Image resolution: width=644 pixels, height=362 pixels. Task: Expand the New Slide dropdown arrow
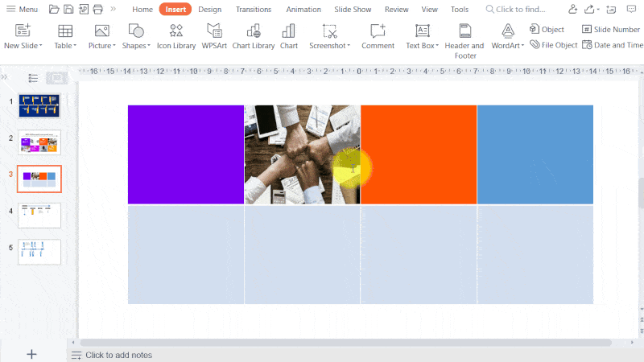pos(41,46)
